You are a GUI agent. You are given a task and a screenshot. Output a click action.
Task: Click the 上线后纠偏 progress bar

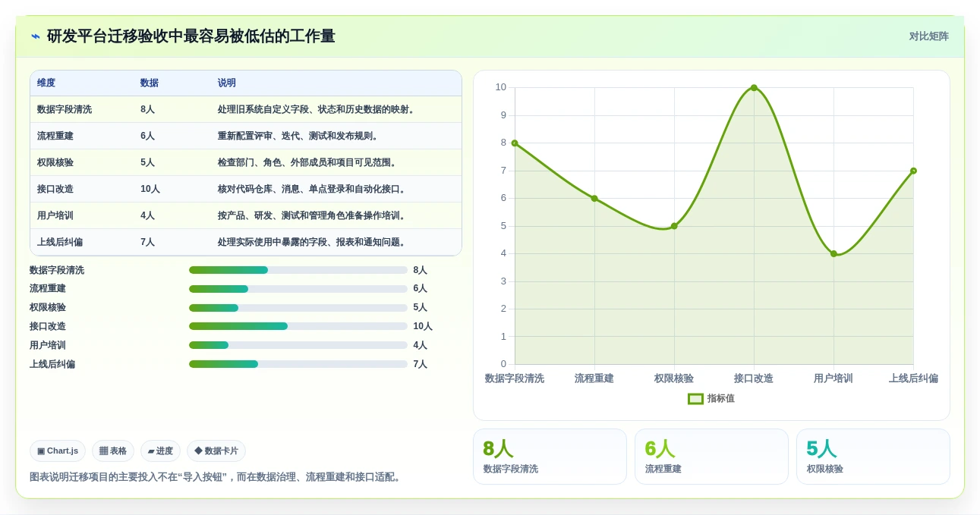point(298,364)
